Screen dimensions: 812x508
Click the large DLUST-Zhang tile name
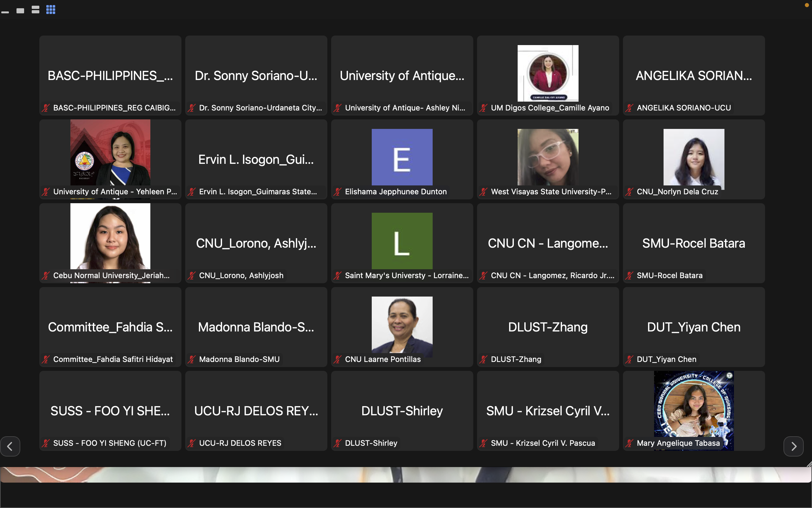click(x=548, y=327)
